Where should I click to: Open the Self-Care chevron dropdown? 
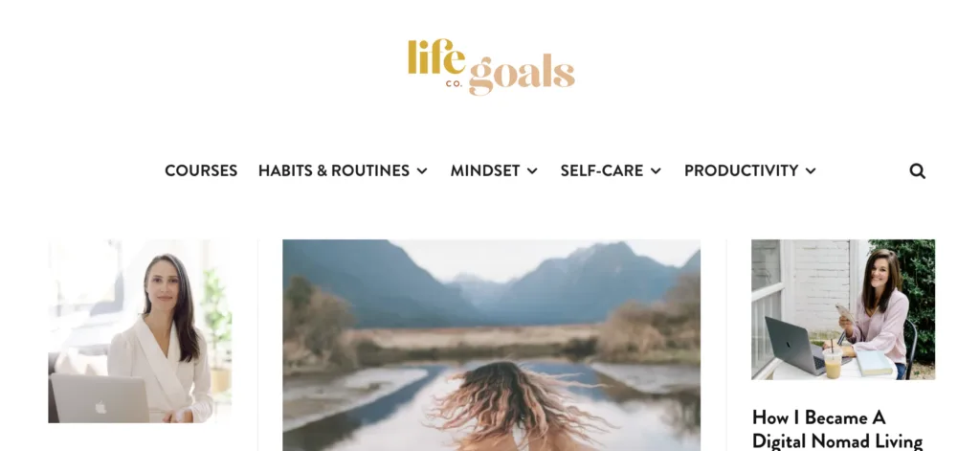coord(656,170)
